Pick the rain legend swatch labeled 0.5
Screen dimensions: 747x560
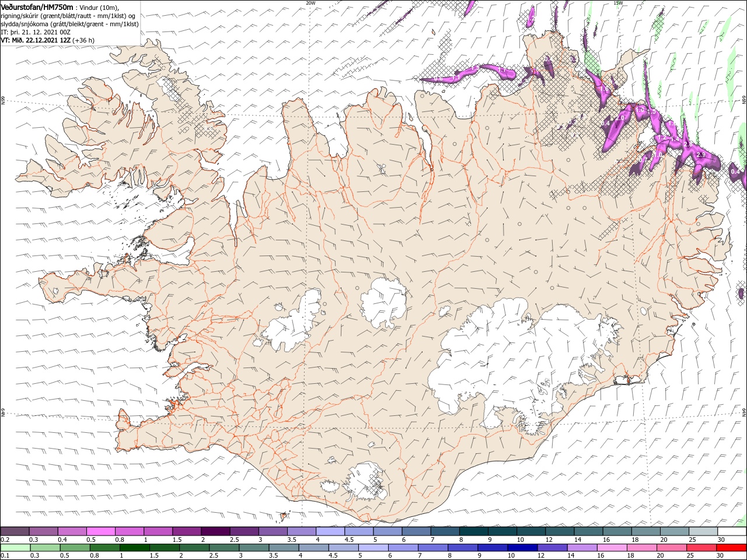click(x=75, y=548)
